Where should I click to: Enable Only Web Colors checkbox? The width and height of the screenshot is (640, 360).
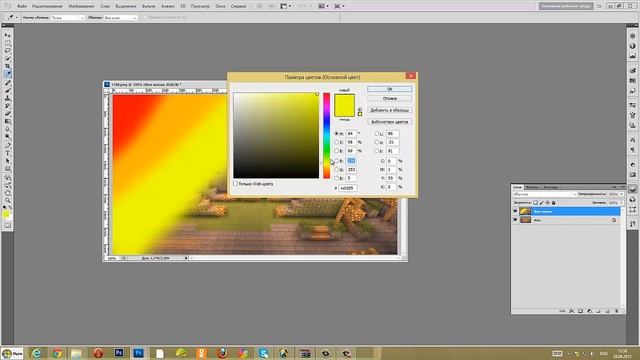tap(236, 184)
